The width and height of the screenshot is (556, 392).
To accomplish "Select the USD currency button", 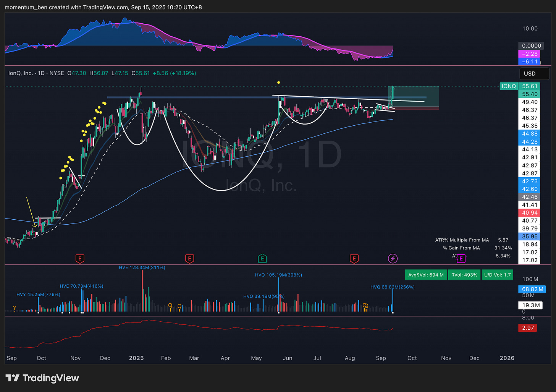I will pos(534,73).
